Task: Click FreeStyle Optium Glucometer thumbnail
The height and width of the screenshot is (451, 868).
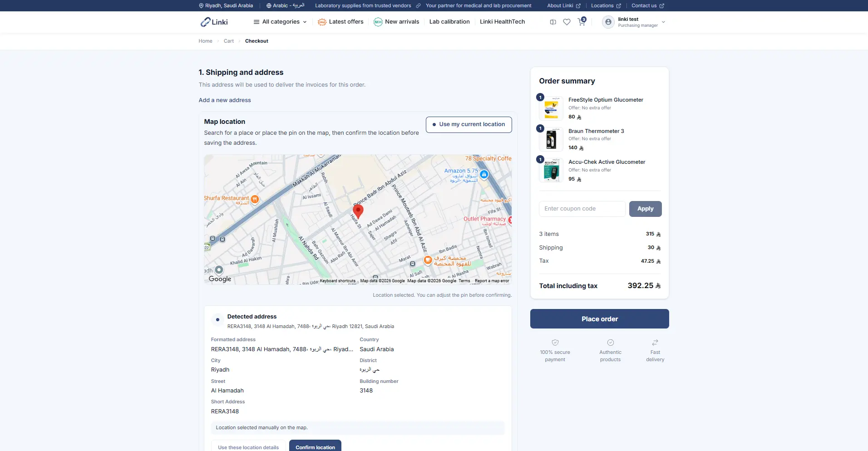Action: click(551, 108)
